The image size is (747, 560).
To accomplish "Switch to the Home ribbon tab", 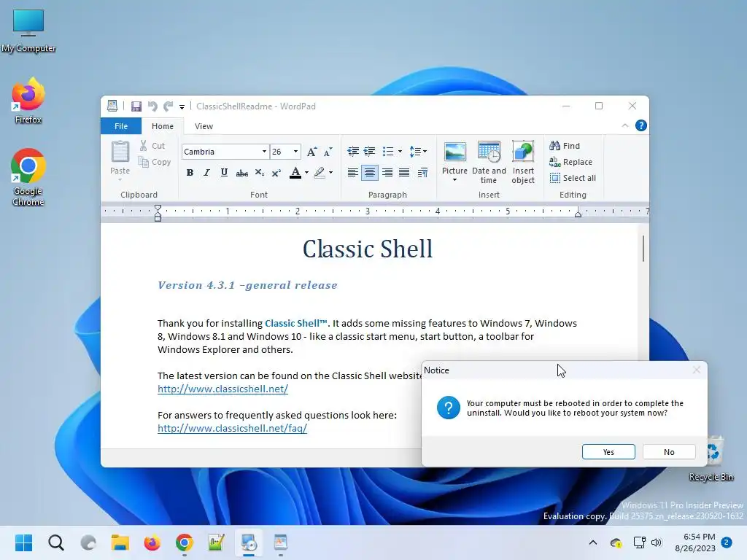I will [163, 126].
